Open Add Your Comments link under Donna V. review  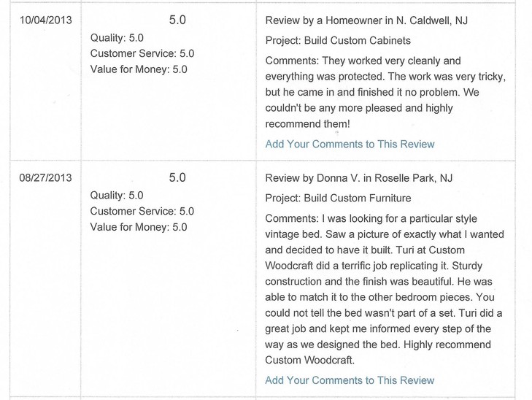coord(350,380)
